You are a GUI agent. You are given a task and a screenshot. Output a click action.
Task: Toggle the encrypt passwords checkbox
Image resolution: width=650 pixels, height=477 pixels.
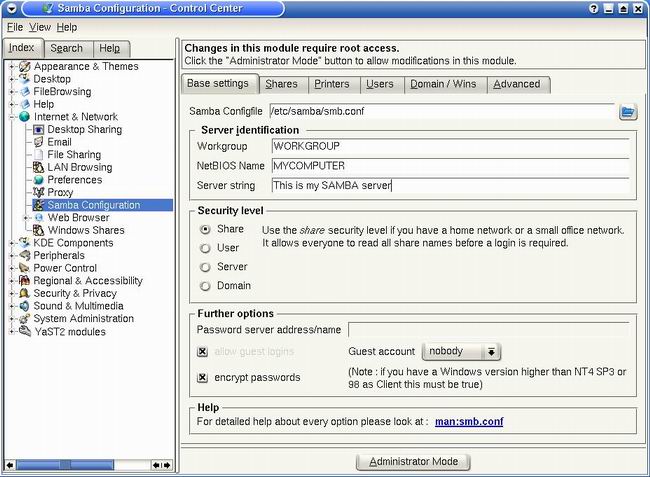click(x=203, y=378)
